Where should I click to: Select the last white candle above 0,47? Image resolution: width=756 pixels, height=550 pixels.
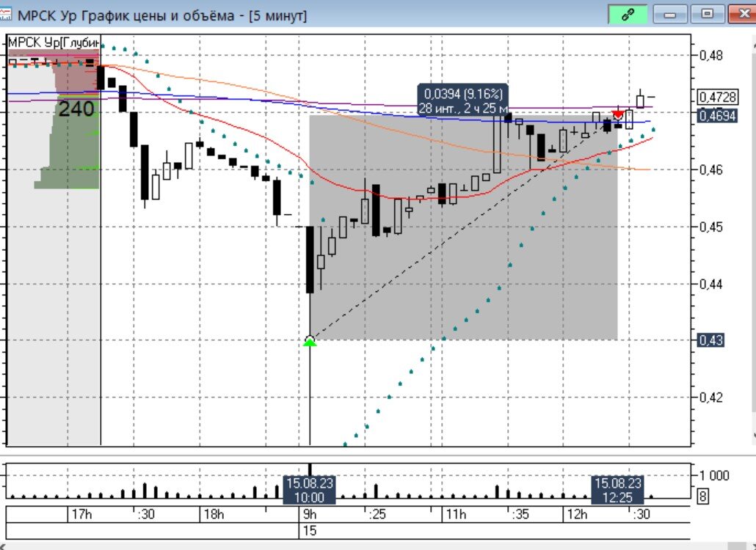point(640,101)
